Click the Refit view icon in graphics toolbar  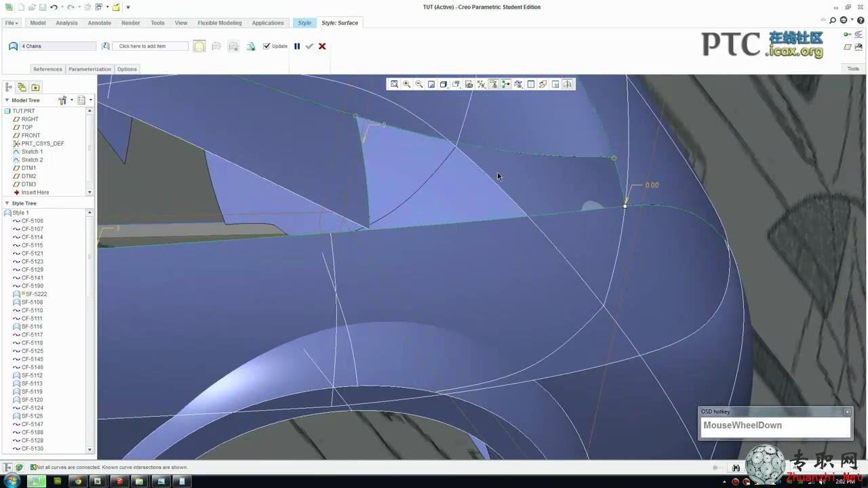tap(395, 84)
